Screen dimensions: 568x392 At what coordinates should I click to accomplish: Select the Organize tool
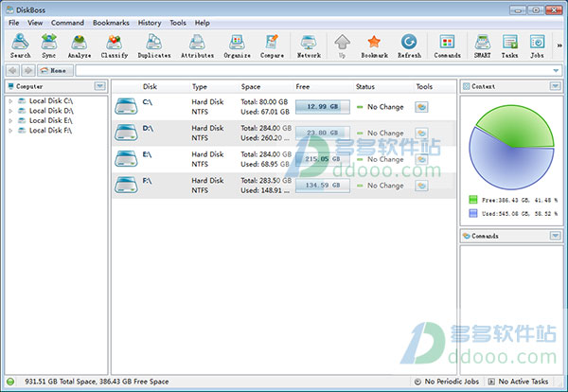pyautogui.click(x=237, y=46)
